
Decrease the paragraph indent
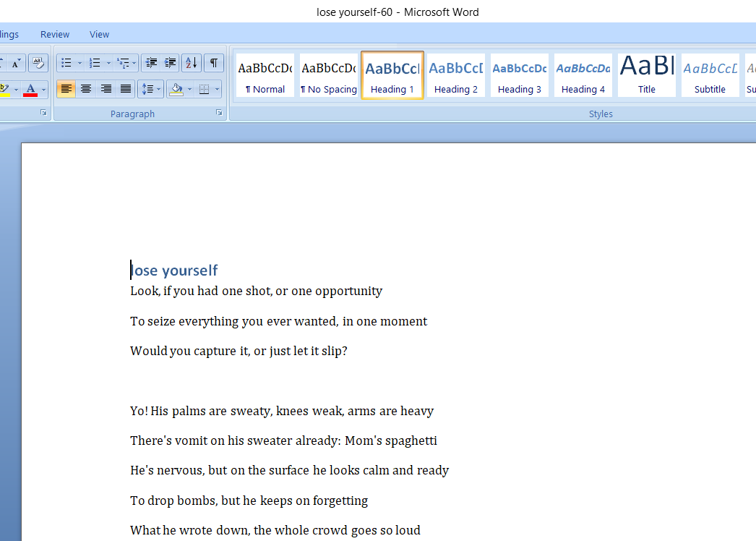(x=151, y=63)
